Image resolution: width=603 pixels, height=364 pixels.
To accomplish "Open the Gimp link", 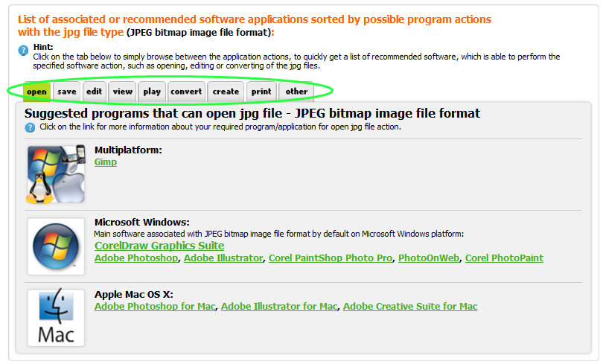I will pyautogui.click(x=106, y=162).
